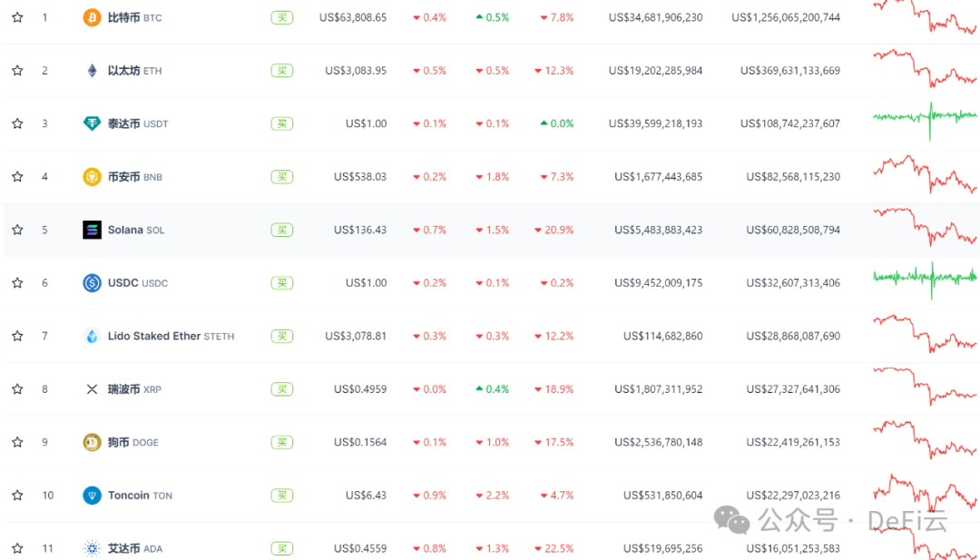Viewport: 980px width, 560px height.
Task: Toggle favorite star for Solana row
Action: (x=17, y=230)
